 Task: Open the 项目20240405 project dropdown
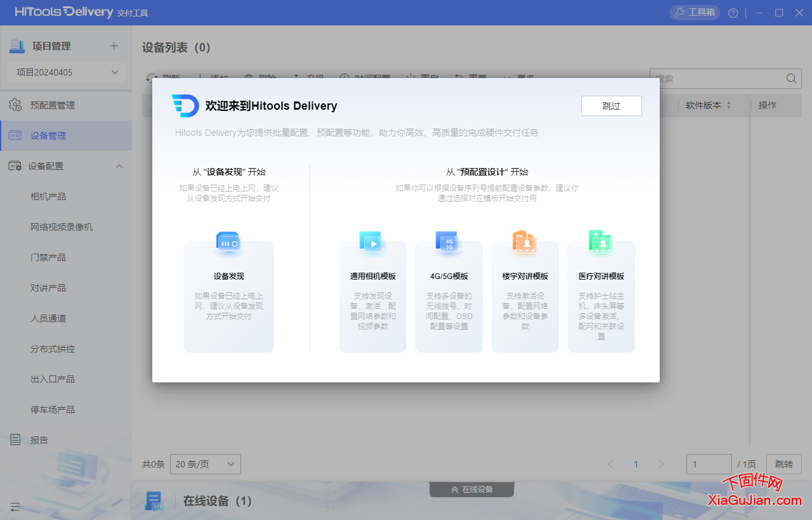66,72
